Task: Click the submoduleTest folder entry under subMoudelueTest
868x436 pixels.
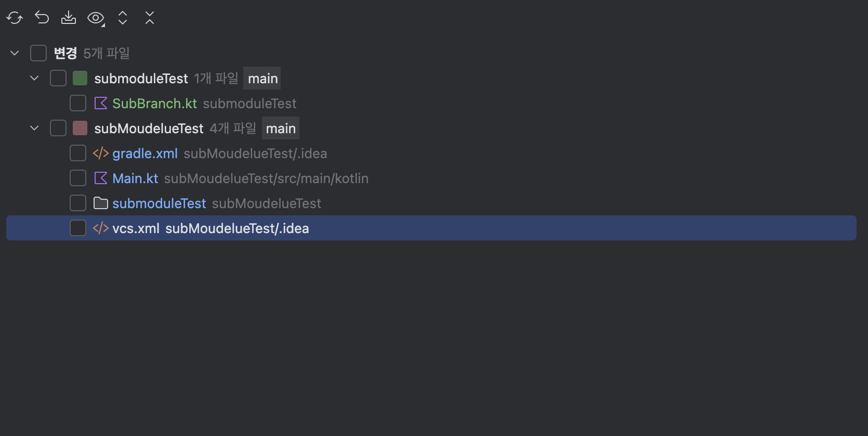Action: (x=159, y=203)
